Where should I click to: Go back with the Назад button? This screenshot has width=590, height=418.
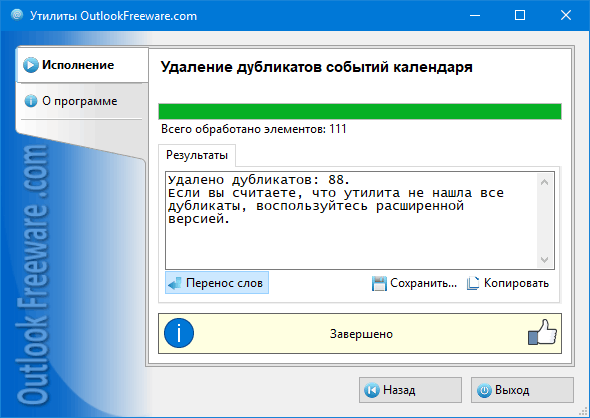tap(410, 390)
